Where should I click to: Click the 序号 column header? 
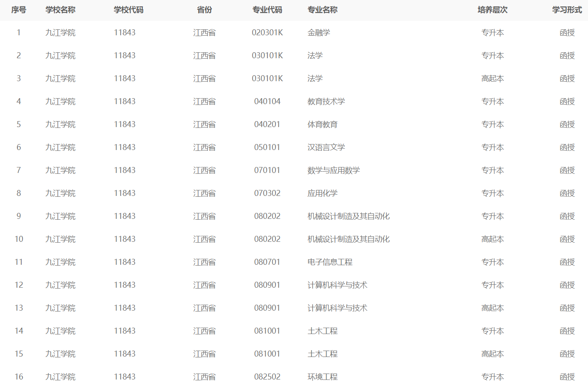pos(19,10)
